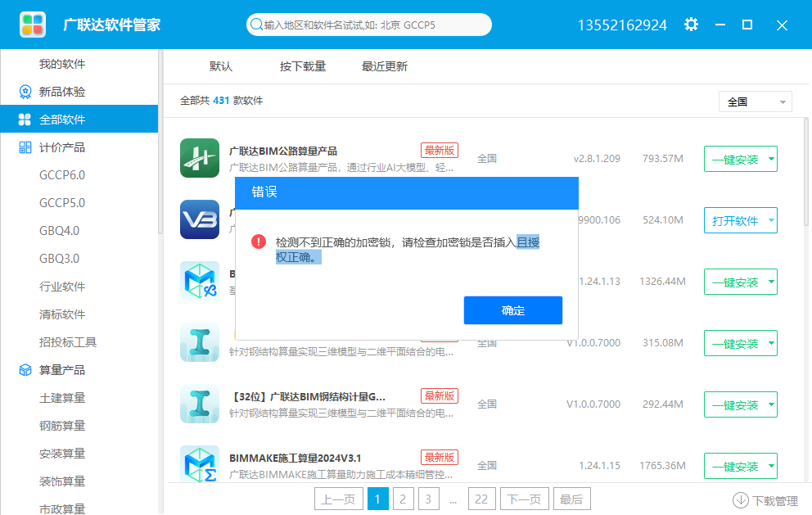Viewport: 812px width, 515px height.
Task: Maximize the window with the square icon
Action: [747, 25]
